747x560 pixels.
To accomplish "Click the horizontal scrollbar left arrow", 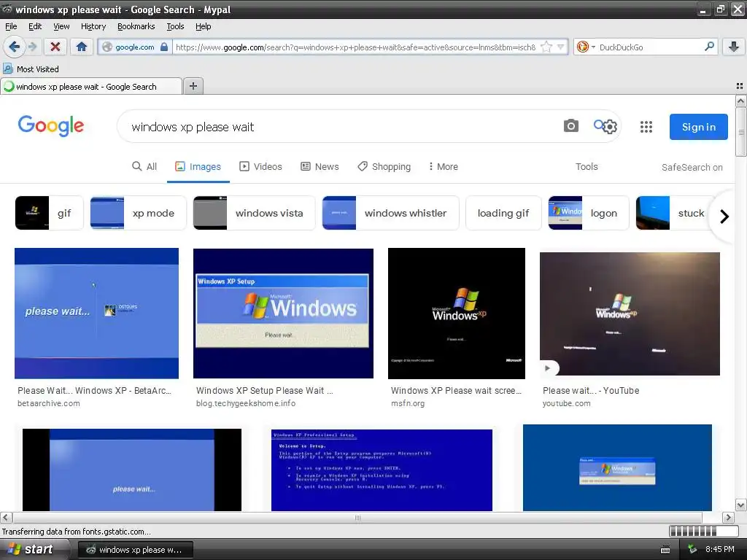I will coord(6,517).
